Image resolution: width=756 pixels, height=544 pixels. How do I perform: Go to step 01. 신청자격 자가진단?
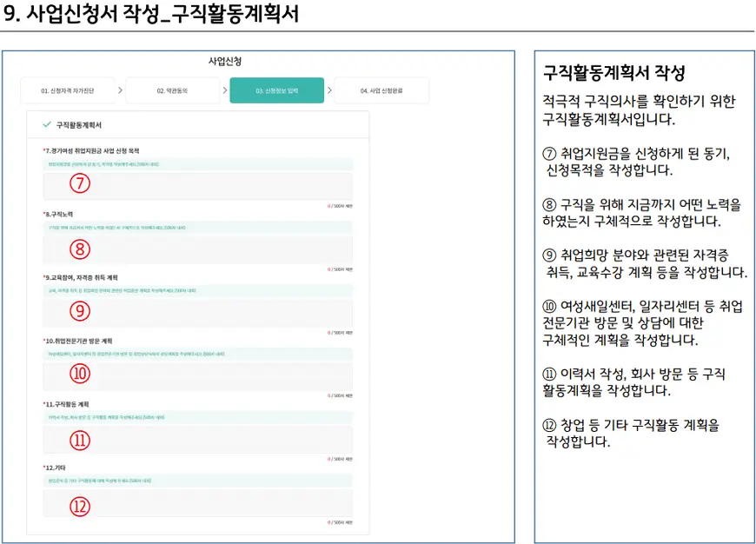pyautogui.click(x=65, y=90)
